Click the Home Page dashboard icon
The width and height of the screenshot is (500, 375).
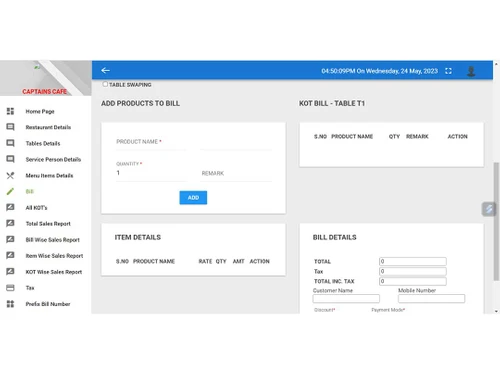click(x=10, y=111)
